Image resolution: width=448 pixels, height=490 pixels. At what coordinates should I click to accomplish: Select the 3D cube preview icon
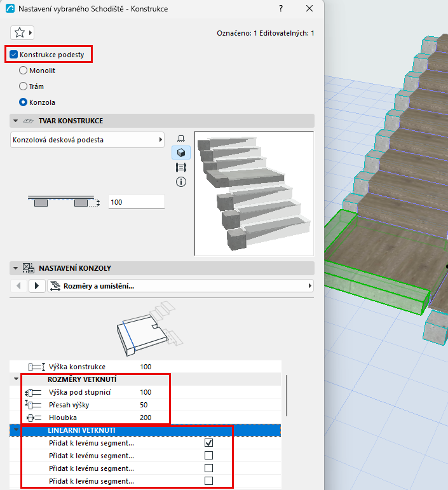(x=181, y=153)
